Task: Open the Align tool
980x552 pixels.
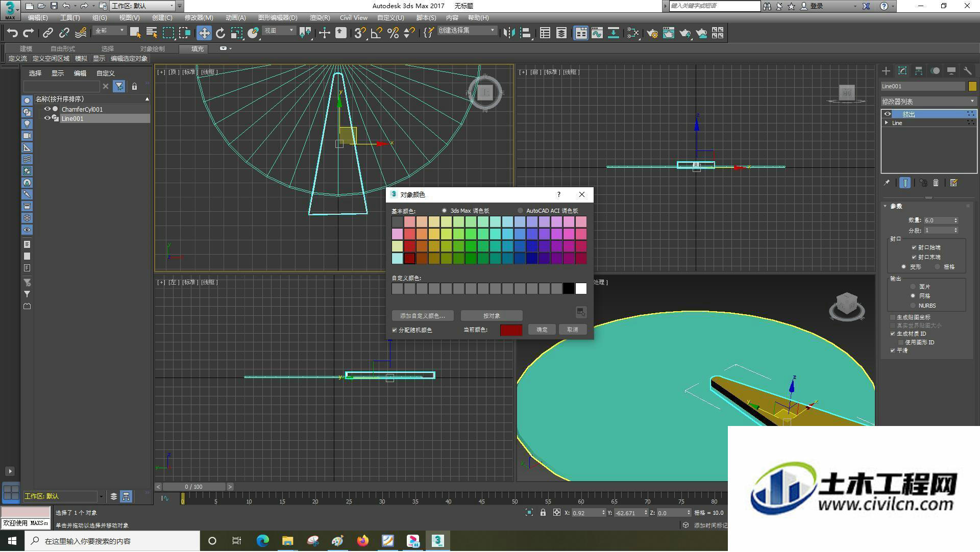Action: 525,33
